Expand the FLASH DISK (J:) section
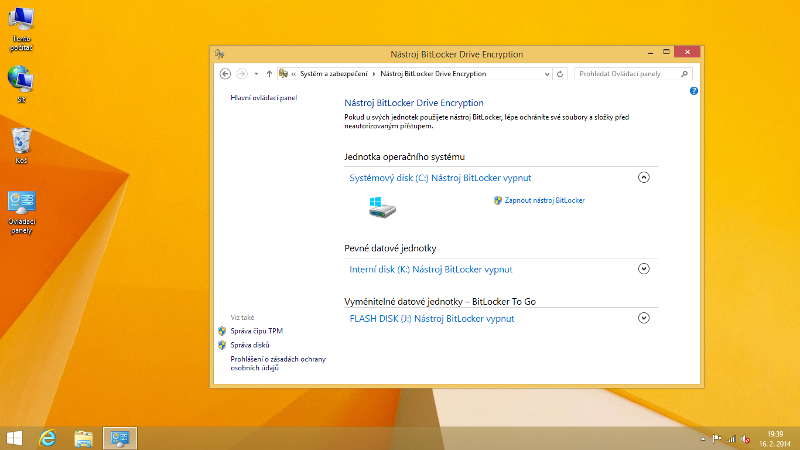This screenshot has width=800, height=450. [x=643, y=318]
